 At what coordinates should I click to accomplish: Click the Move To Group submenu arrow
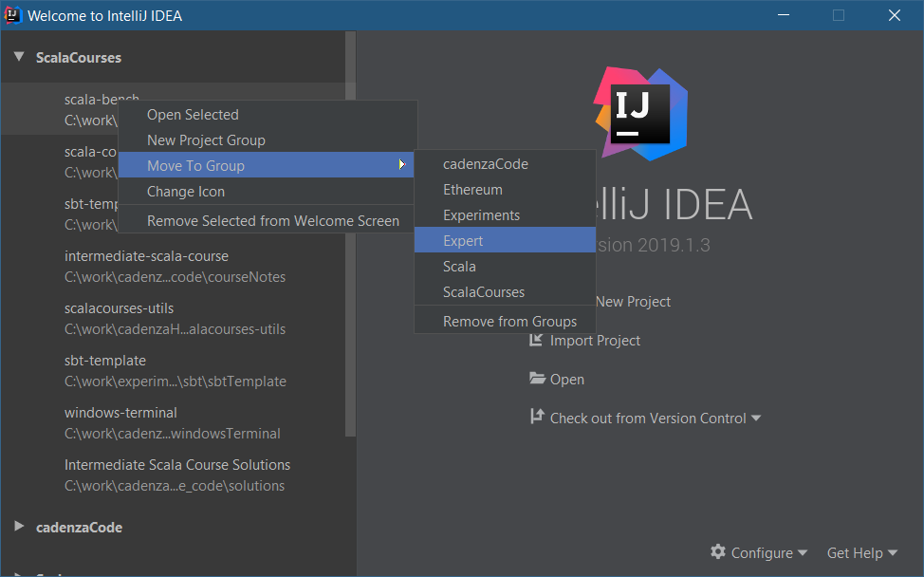pyautogui.click(x=402, y=165)
